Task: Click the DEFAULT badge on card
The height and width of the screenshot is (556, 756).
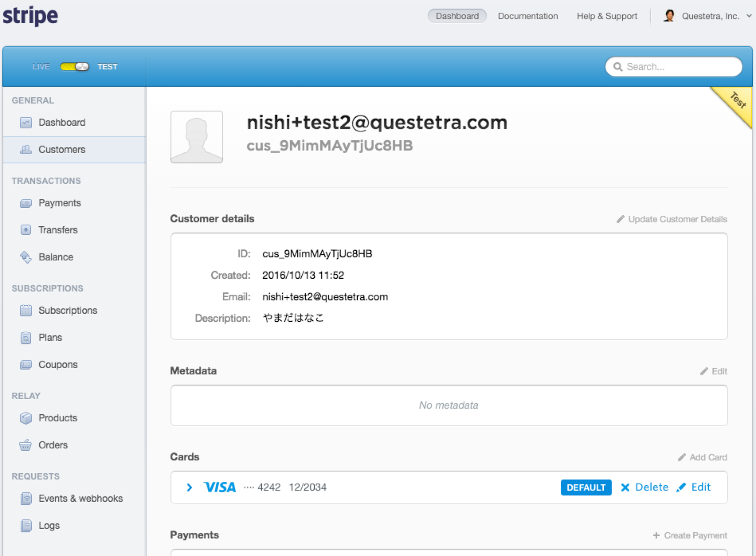Action: coord(586,488)
